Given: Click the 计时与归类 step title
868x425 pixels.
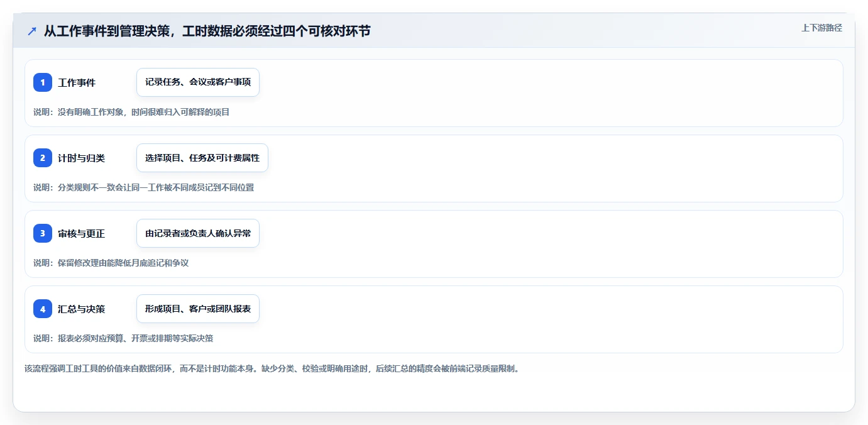Looking at the screenshot, I should click(82, 158).
